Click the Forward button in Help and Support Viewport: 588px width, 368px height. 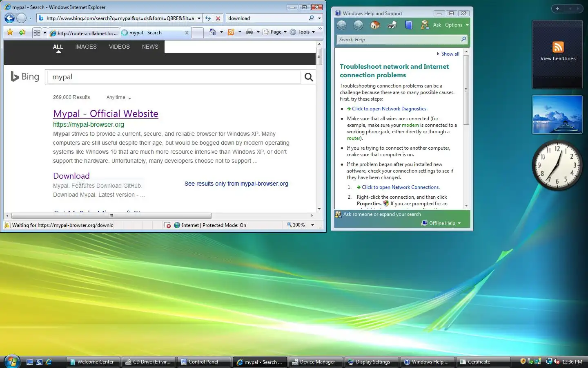point(358,25)
